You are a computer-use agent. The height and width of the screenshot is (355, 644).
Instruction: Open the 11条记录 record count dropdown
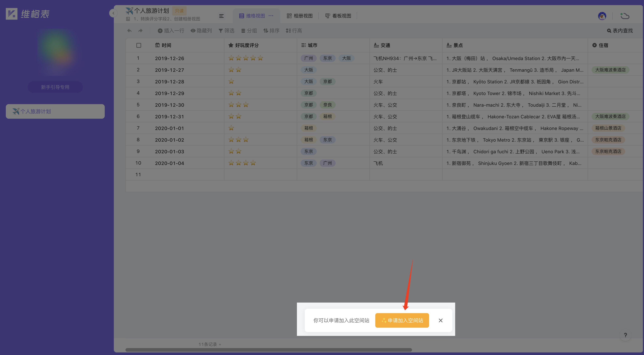pyautogui.click(x=210, y=344)
